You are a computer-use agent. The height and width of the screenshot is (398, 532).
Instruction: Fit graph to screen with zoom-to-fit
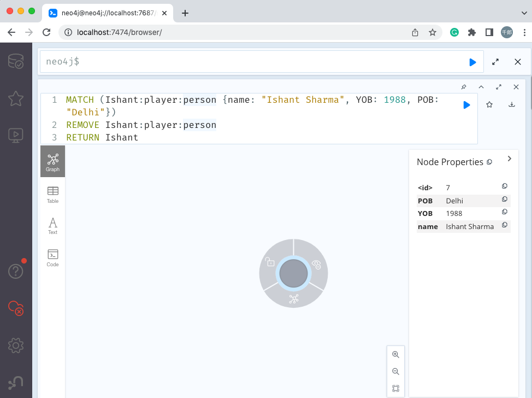[395, 388]
